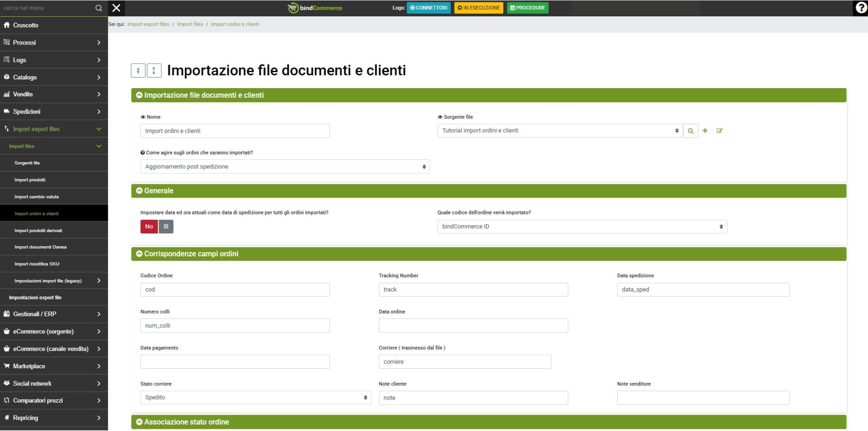868x431 pixels.
Task: Click the menu search magnifier icon
Action: 99,8
